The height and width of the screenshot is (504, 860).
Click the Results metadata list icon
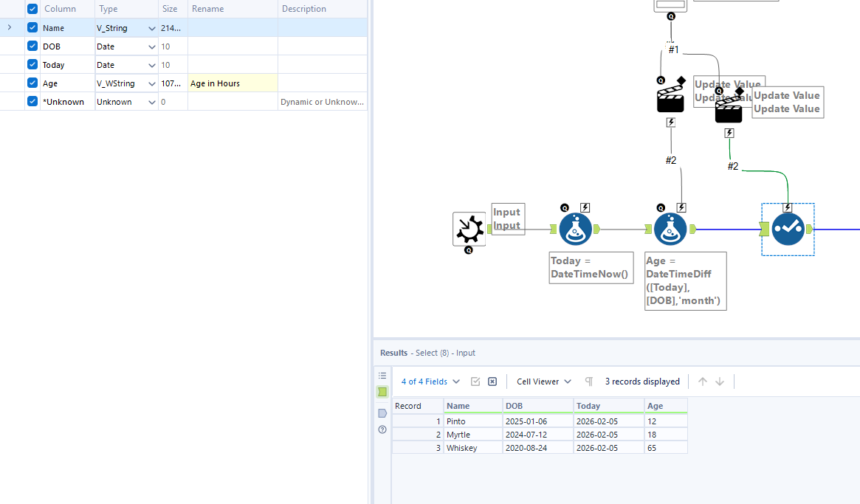click(382, 376)
